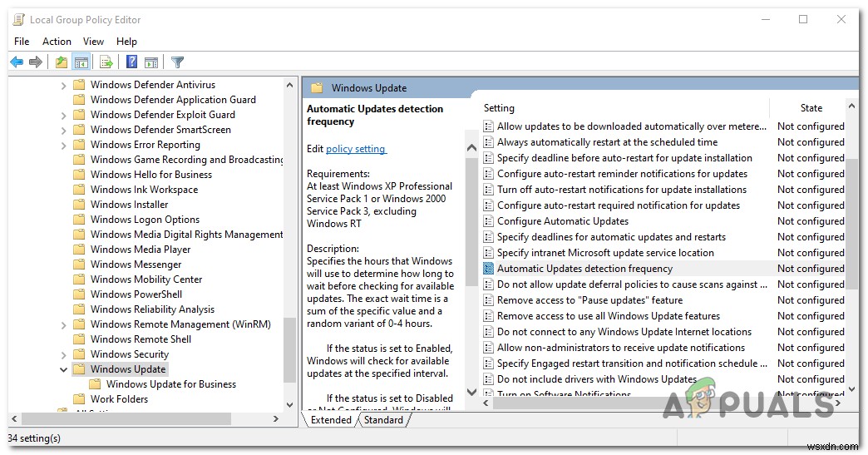Click the policy setting link
This screenshot has width=868, height=455.
tap(355, 149)
